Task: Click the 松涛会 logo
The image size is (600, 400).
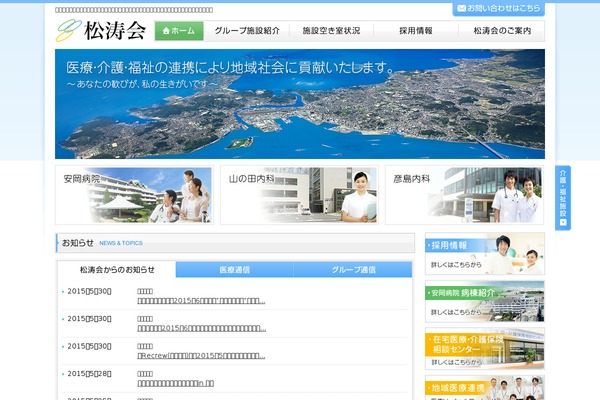Action: [x=101, y=31]
